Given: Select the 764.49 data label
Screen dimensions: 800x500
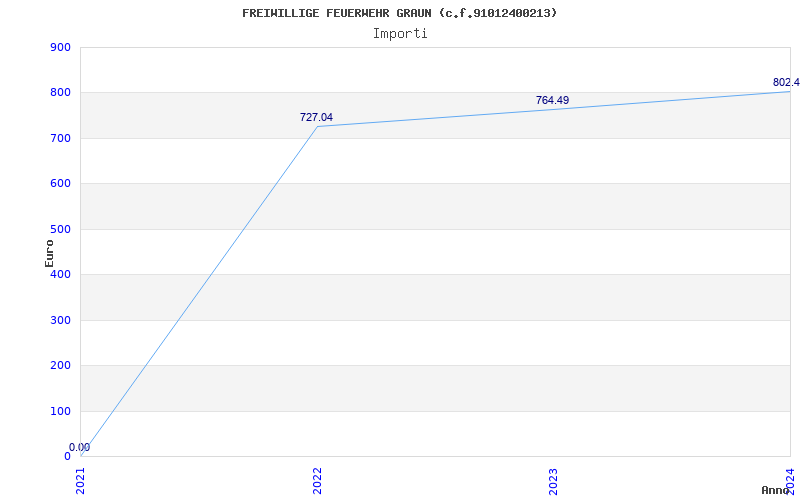Looking at the screenshot, I should [x=552, y=100].
